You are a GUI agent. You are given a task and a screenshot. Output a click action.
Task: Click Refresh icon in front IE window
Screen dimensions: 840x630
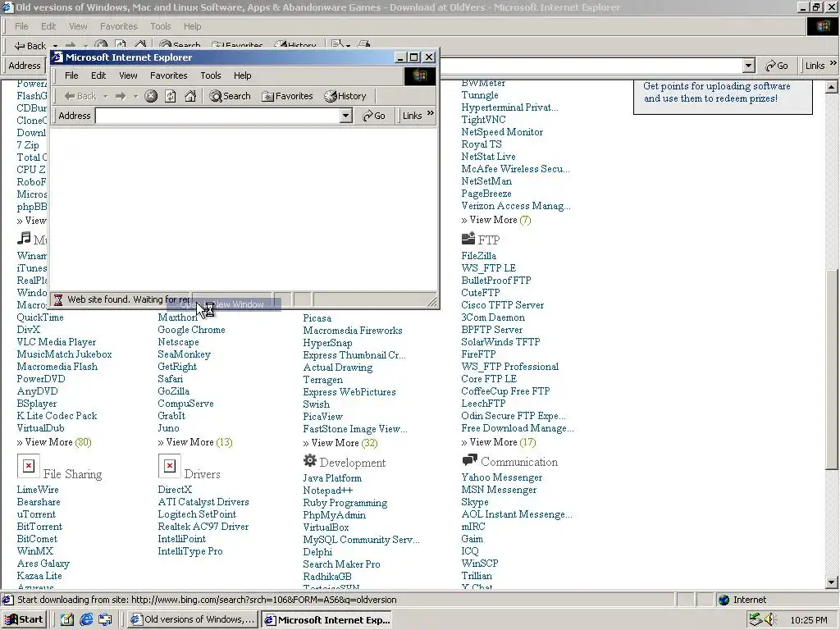(x=171, y=96)
